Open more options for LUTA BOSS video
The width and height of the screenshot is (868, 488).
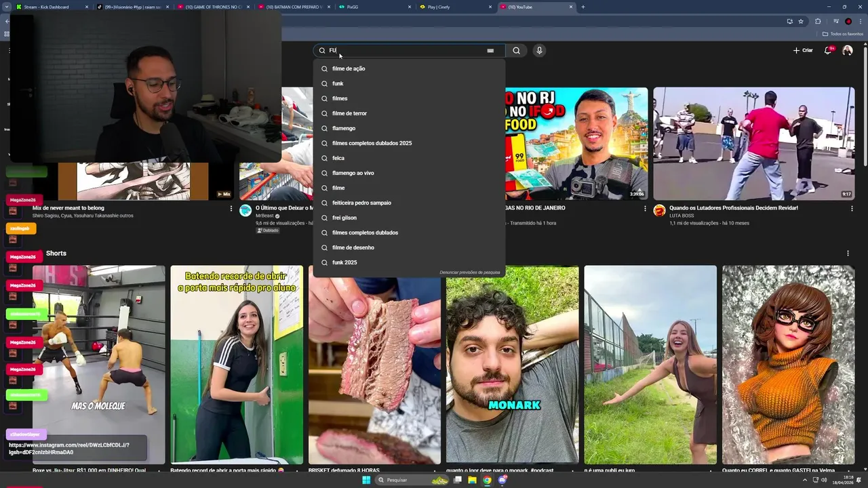click(x=852, y=209)
